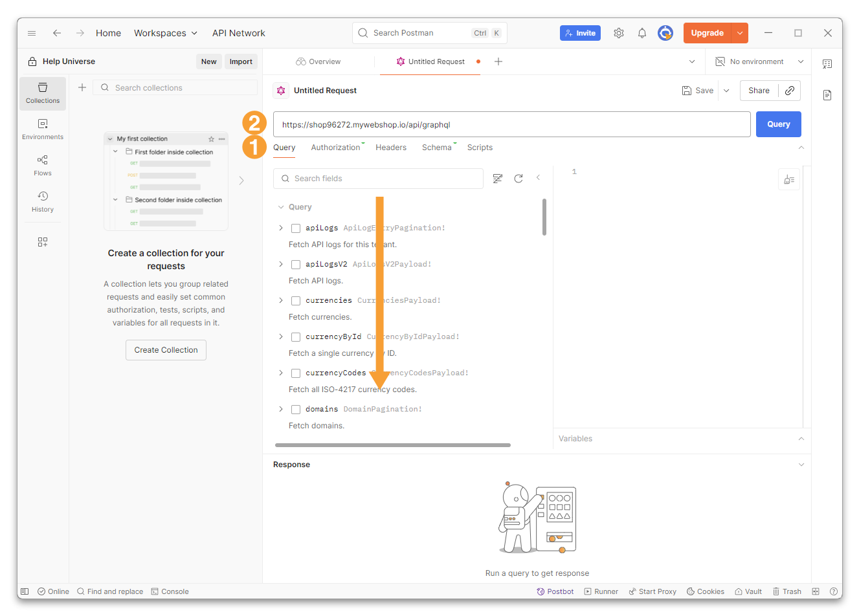Viewport: 859px width, 616px height.
Task: Switch to the Schema tab
Action: pos(437,148)
